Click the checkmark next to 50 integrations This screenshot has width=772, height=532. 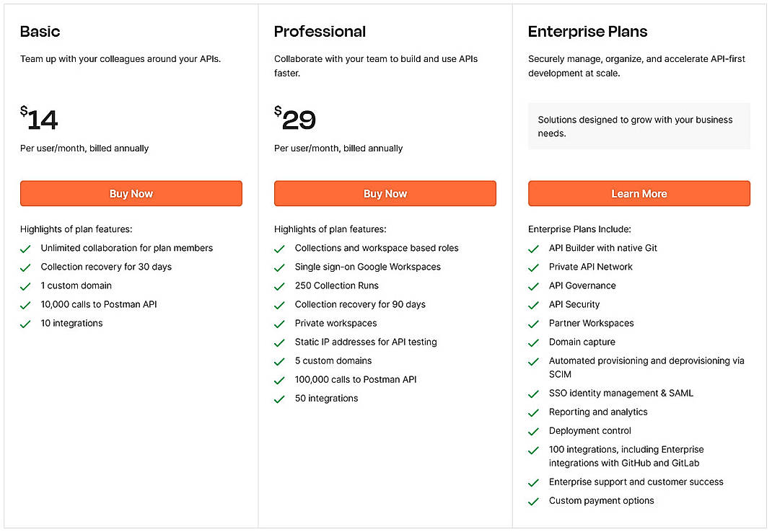coord(279,398)
